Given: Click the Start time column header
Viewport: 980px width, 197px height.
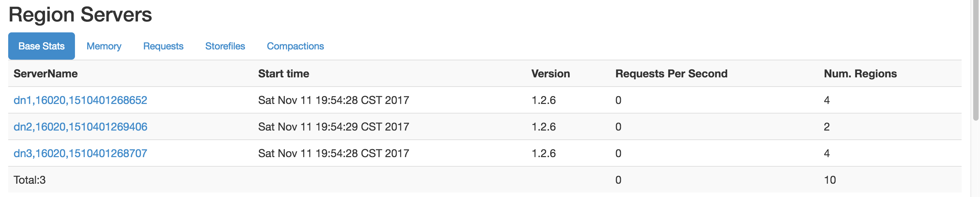Looking at the screenshot, I should point(284,74).
